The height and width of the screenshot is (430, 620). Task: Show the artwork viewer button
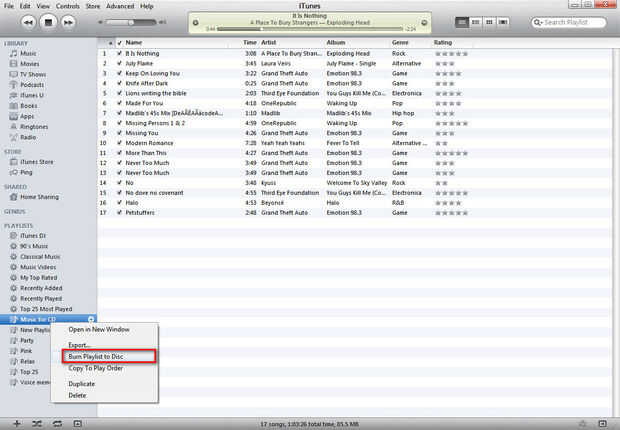[x=78, y=424]
